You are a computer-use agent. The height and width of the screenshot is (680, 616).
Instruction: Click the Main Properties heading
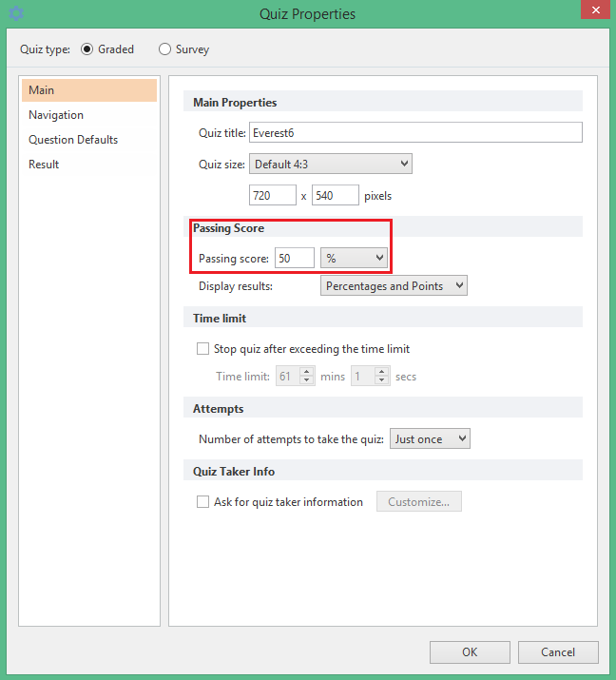coord(235,103)
